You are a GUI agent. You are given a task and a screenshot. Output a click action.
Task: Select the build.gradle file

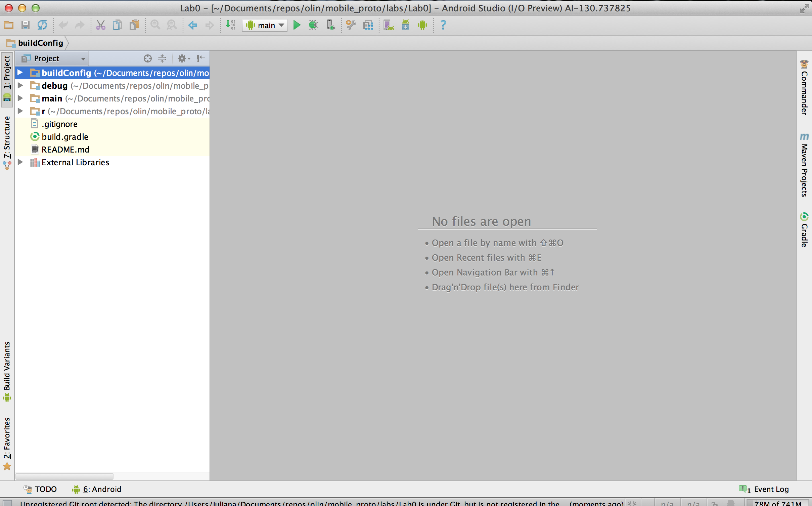coord(65,137)
